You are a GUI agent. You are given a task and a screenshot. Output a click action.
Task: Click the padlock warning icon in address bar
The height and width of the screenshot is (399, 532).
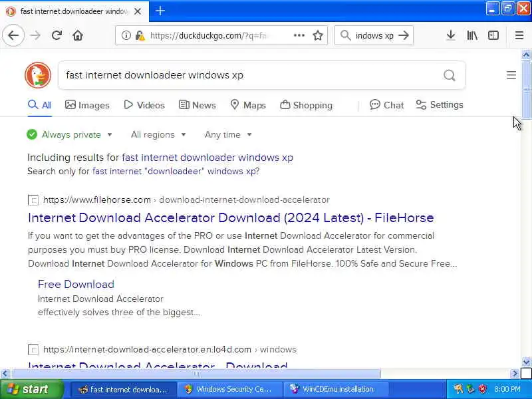coord(140,35)
